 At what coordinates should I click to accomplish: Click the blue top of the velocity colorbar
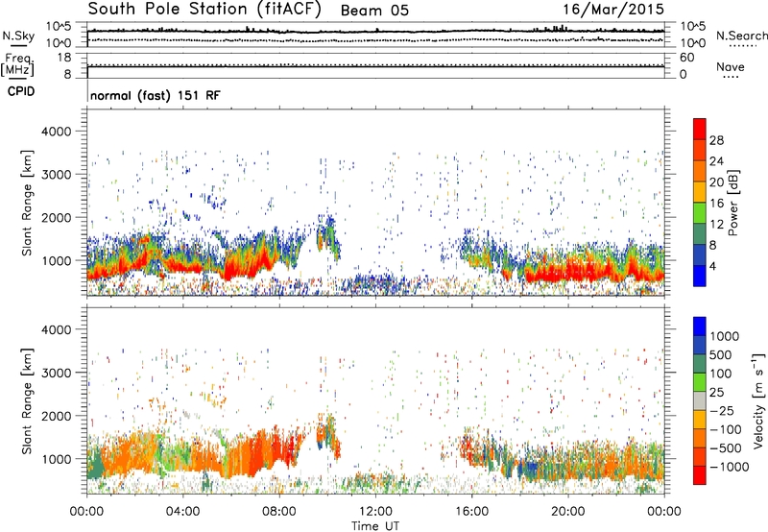point(700,326)
